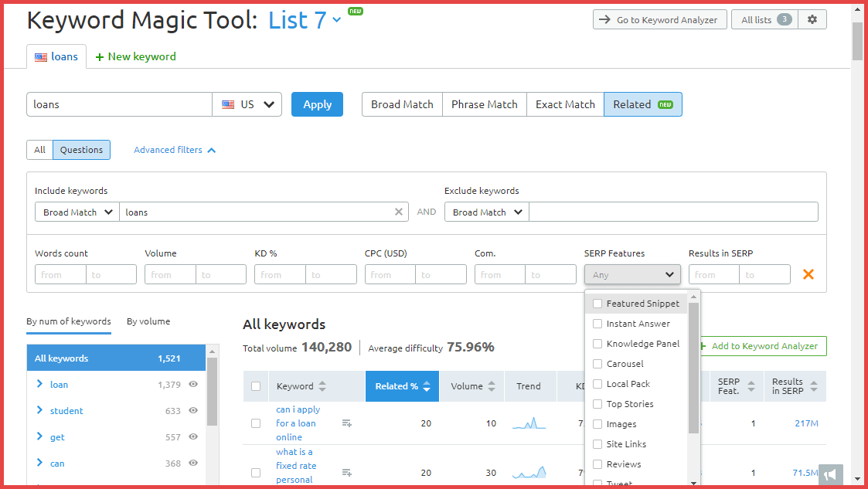
Task: Select the Broad Match tab
Action: click(x=402, y=104)
